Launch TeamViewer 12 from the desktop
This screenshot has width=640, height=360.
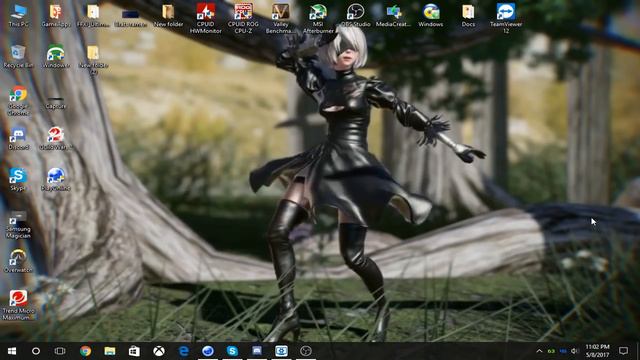point(506,18)
